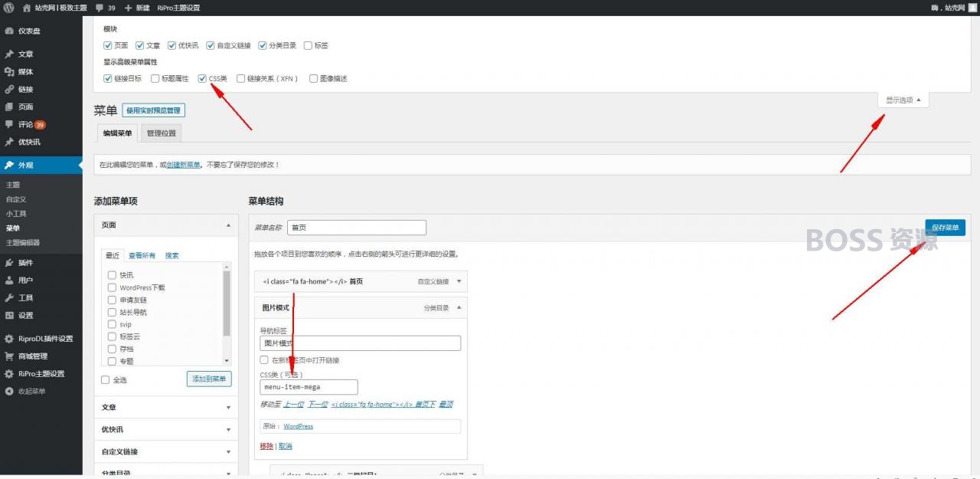Select the 查看所有 tab in pages panel
This screenshot has height=479, width=980.
pos(142,255)
